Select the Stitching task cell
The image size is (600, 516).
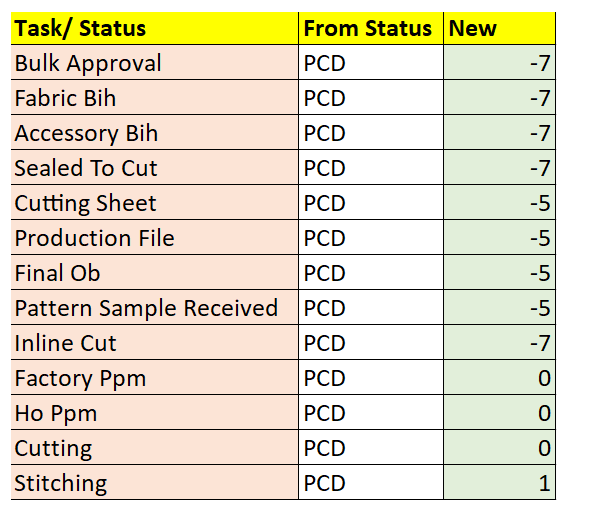155,482
